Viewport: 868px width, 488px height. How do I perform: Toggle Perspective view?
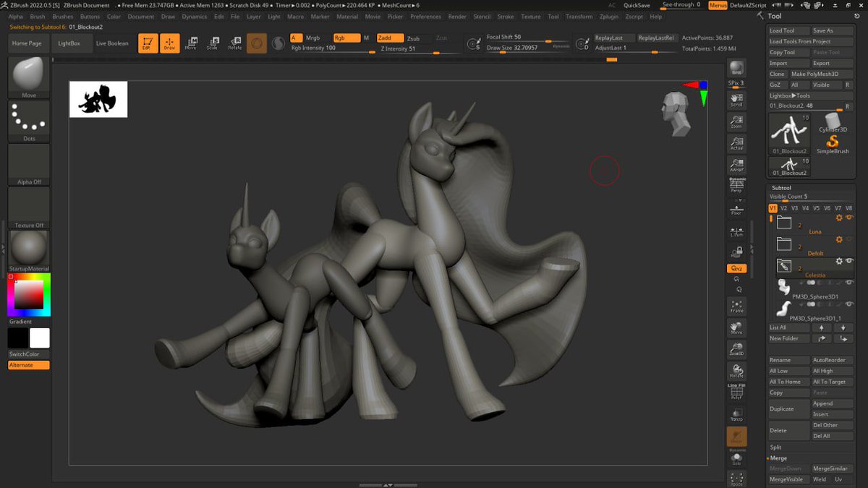736,187
